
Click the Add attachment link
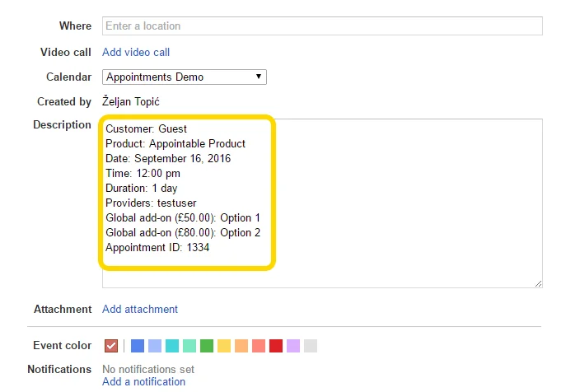pos(140,310)
